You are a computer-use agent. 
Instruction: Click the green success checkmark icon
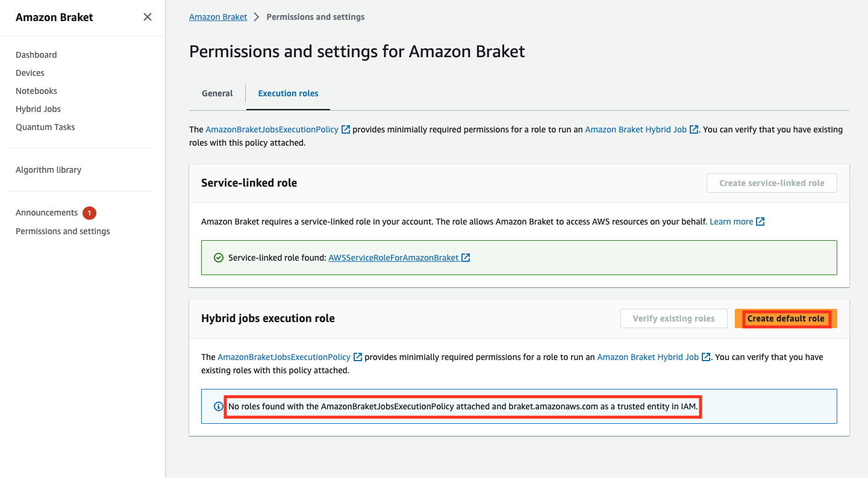click(x=219, y=258)
